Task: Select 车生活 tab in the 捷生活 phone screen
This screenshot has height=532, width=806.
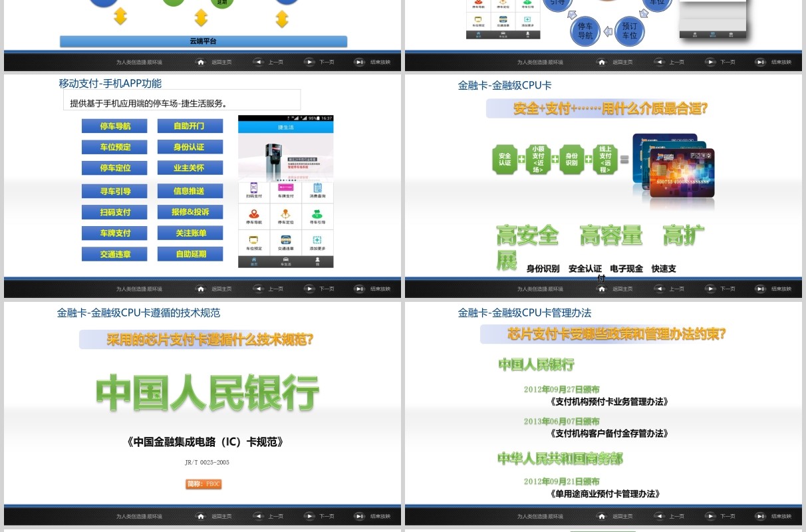Action: pos(285,261)
